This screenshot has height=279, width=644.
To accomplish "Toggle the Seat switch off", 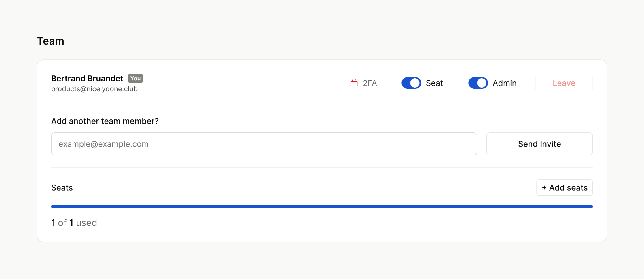I will click(411, 83).
